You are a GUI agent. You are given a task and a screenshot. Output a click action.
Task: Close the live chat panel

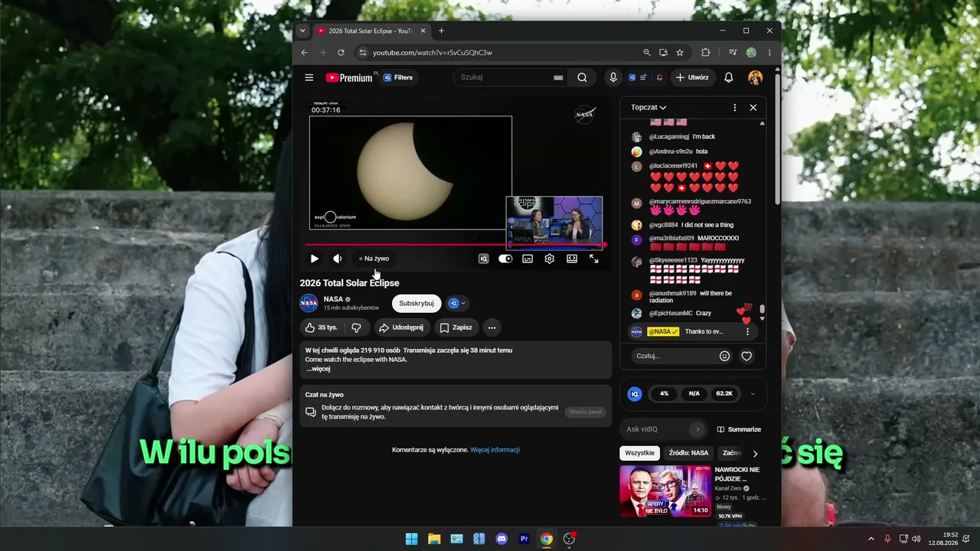point(753,108)
